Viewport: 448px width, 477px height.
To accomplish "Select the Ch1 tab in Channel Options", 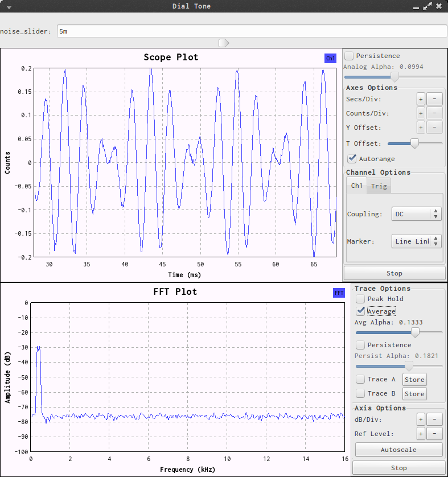I will click(356, 186).
